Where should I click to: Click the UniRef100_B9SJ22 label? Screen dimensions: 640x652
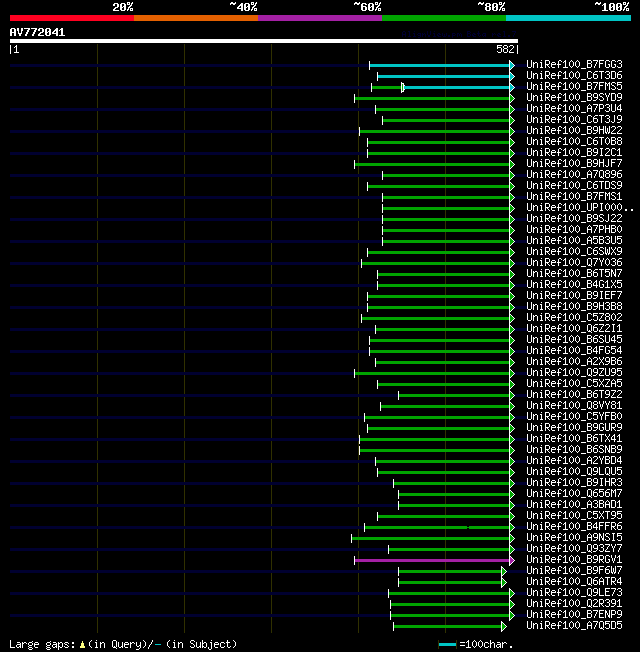point(574,219)
